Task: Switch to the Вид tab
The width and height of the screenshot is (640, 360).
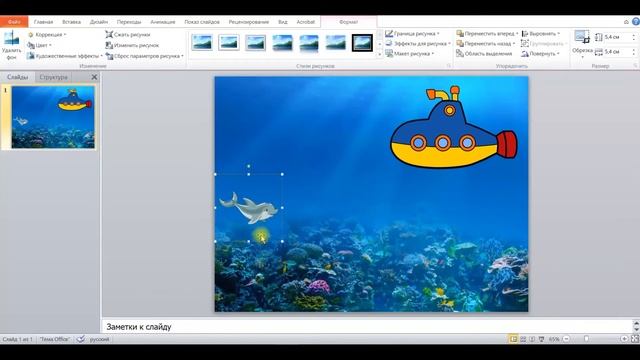Action: pyautogui.click(x=282, y=22)
